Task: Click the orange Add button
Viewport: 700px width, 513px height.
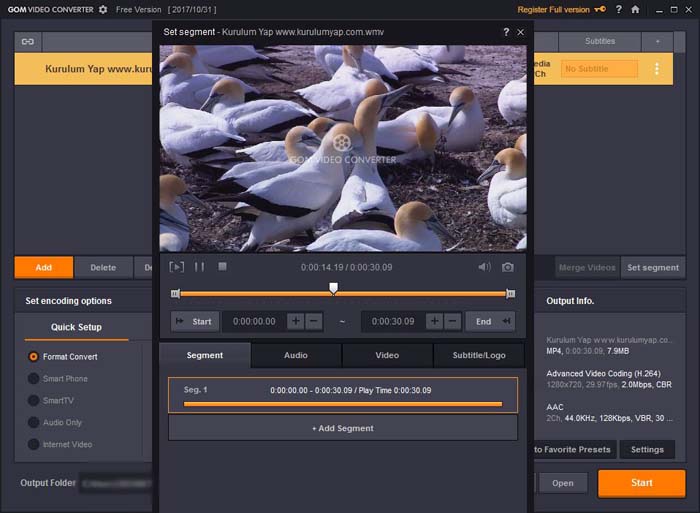Action: point(44,267)
